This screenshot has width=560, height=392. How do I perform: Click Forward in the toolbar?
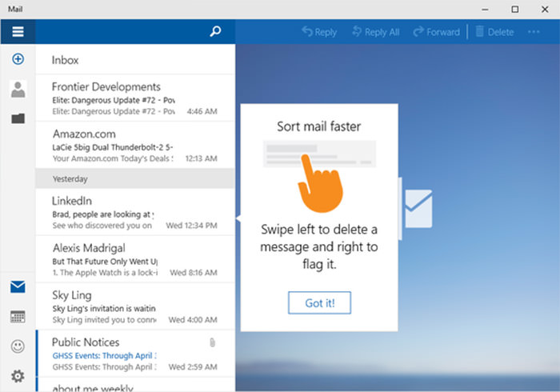(436, 32)
